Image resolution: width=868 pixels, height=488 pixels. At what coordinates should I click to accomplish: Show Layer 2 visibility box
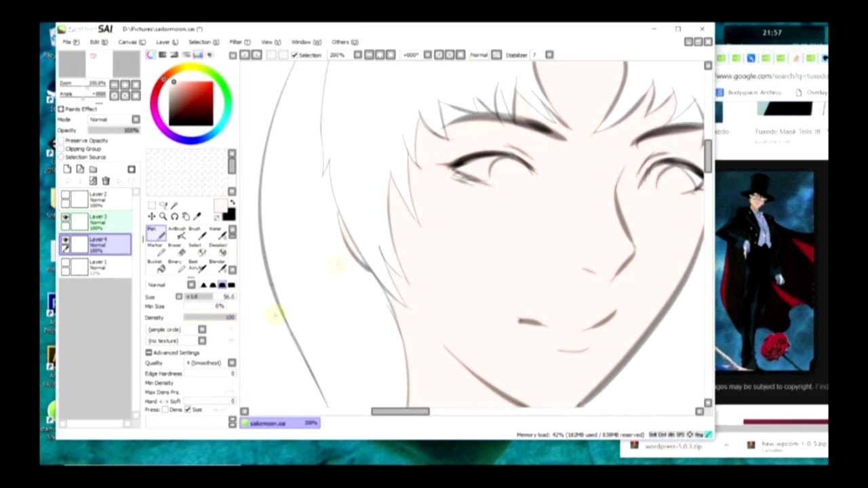(x=65, y=195)
